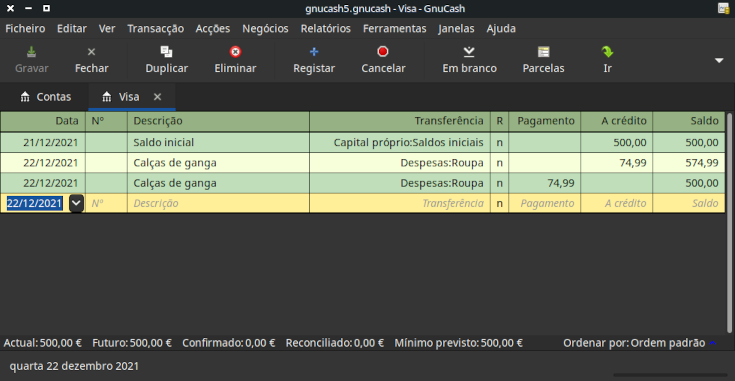
Task: Click the Descrição column header
Action: [218, 121]
